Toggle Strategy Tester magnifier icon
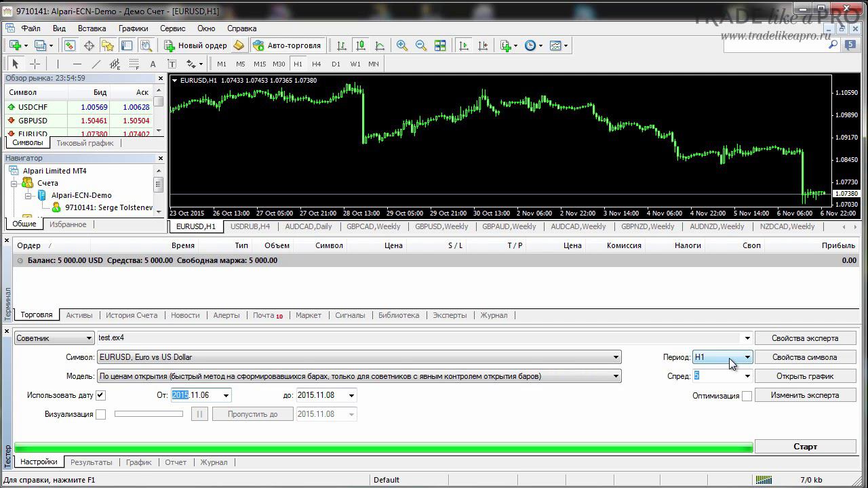 pyautogui.click(x=146, y=45)
